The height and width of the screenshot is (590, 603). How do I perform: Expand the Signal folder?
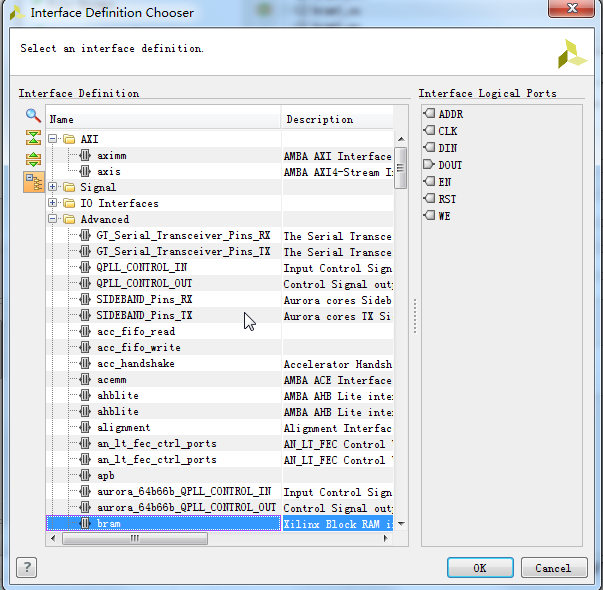coord(53,187)
